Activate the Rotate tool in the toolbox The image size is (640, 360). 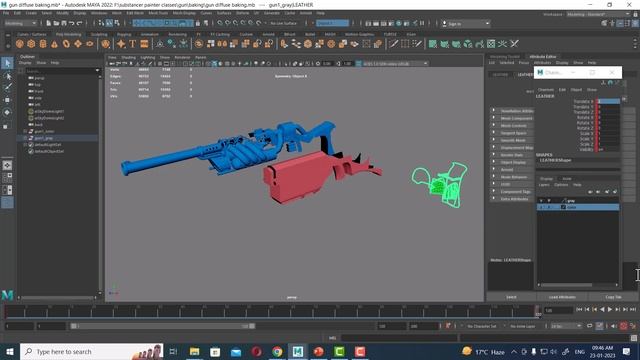click(x=7, y=113)
